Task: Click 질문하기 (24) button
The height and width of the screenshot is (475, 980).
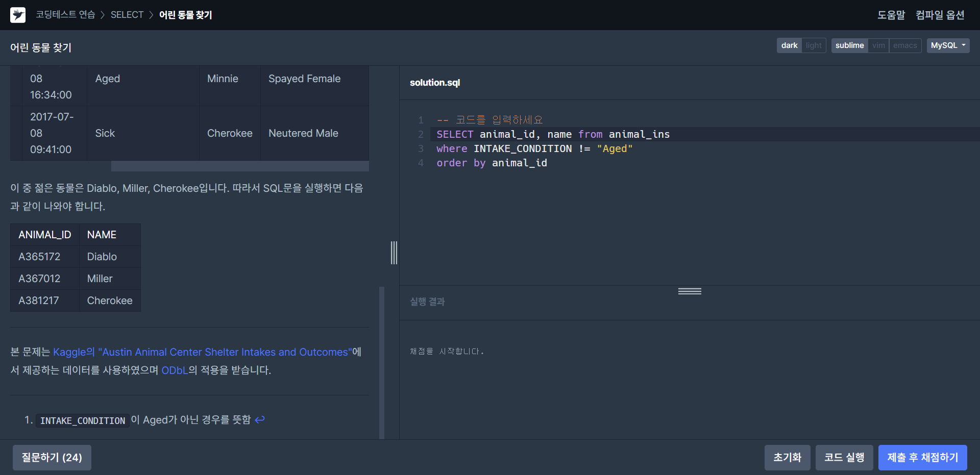Action: pyautogui.click(x=52, y=458)
